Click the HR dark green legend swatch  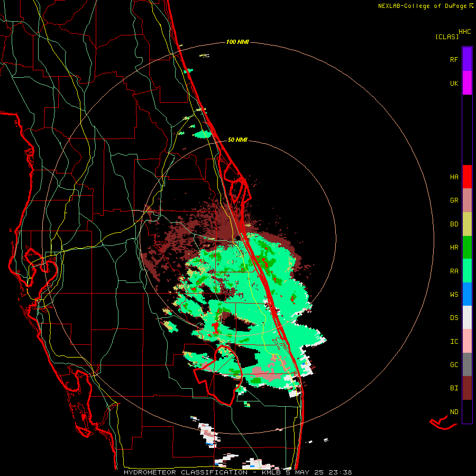(x=467, y=248)
